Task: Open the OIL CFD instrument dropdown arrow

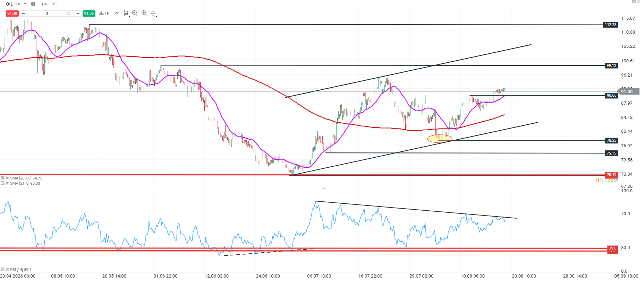Action: click(25, 4)
